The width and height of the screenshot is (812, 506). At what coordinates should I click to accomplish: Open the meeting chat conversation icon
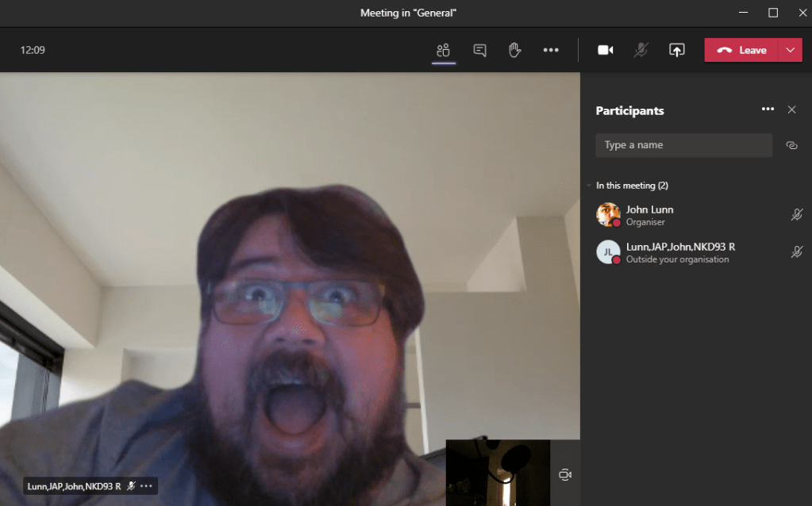[x=479, y=50]
